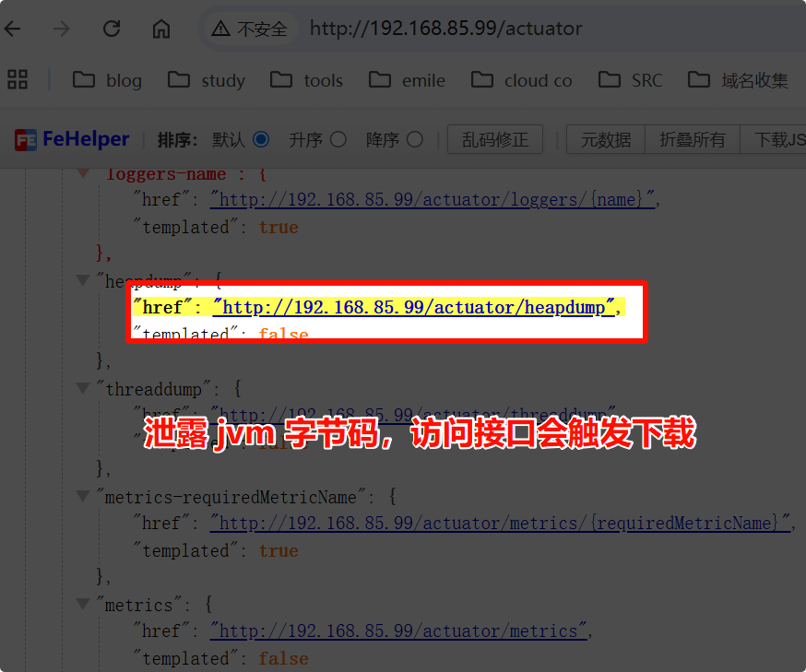Select the 默认 sort radio button
The width and height of the screenshot is (806, 672).
tap(261, 140)
